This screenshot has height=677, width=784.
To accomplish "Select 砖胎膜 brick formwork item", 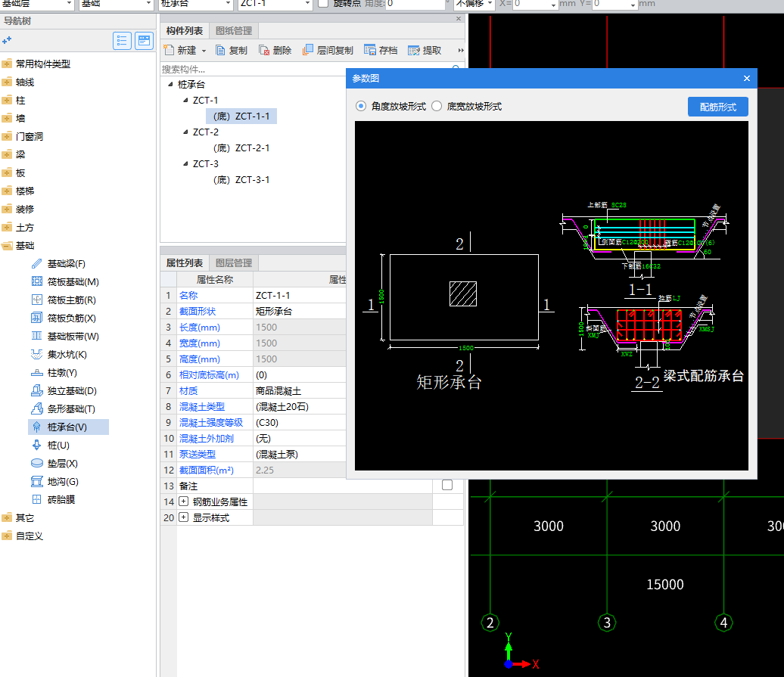I will (x=53, y=500).
